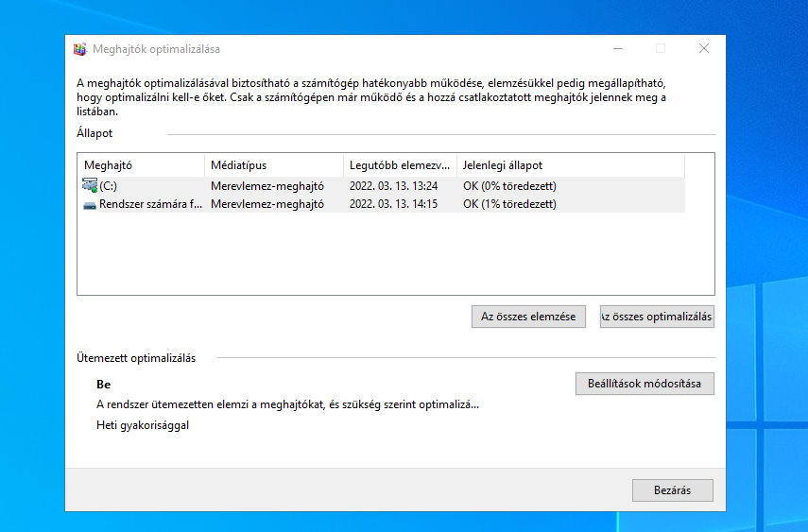Image resolution: width=808 pixels, height=532 pixels.
Task: Click 'OK (1% töredezett)' status
Action: 509,204
